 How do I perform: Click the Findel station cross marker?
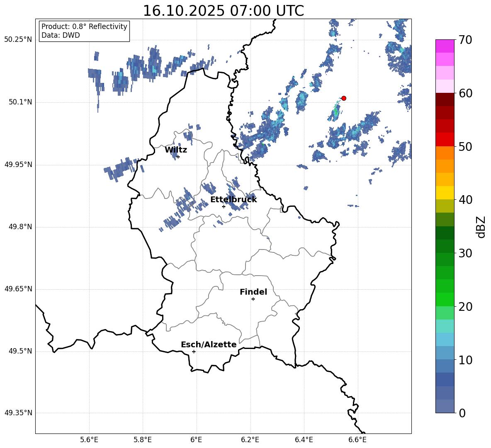(x=253, y=299)
